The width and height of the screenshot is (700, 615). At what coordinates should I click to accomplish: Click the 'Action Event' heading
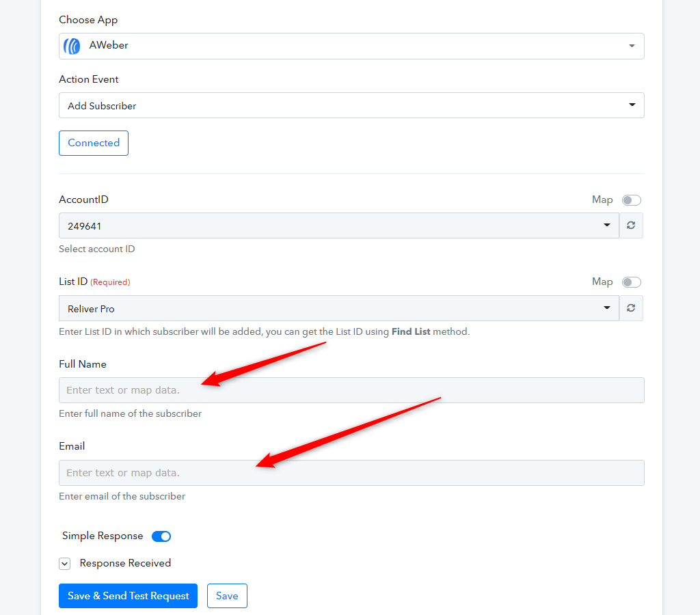[89, 79]
